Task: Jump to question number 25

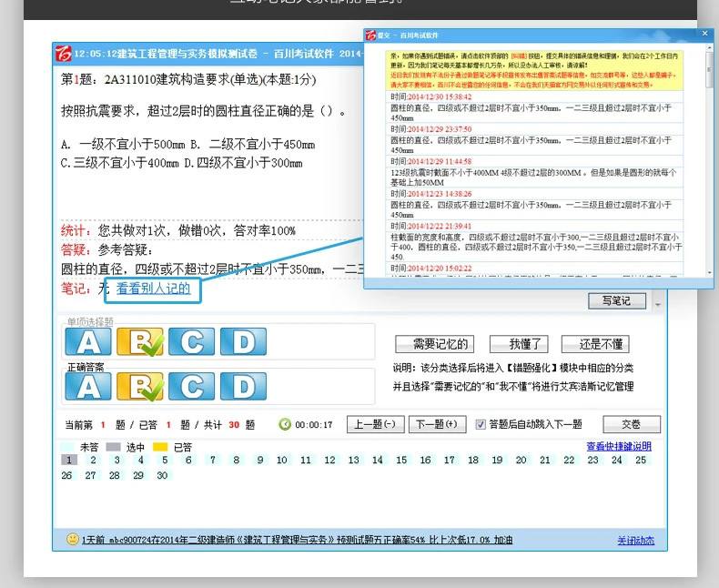Action: coord(641,460)
